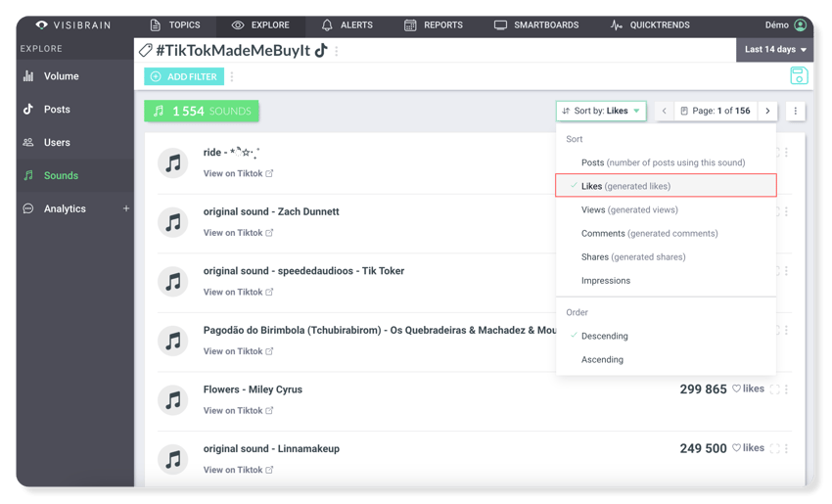Click the Visibrain logo
The height and width of the screenshot is (504, 832).
(x=73, y=24)
